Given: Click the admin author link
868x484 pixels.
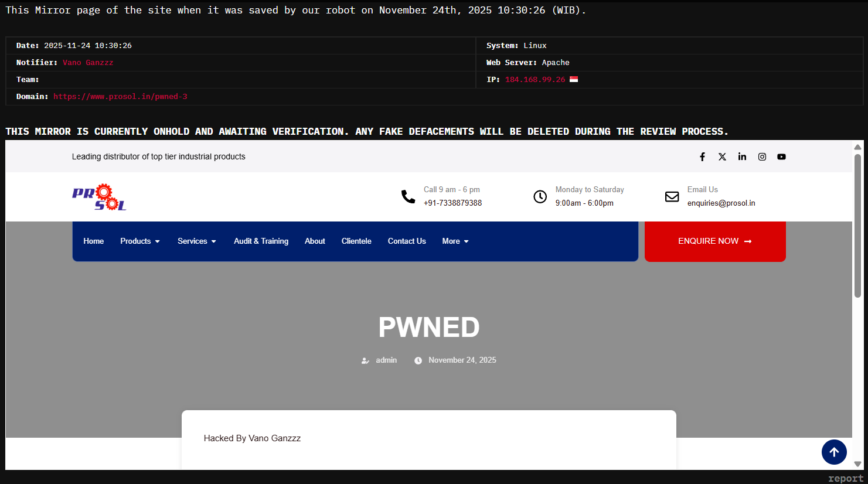Looking at the screenshot, I should pyautogui.click(x=386, y=360).
